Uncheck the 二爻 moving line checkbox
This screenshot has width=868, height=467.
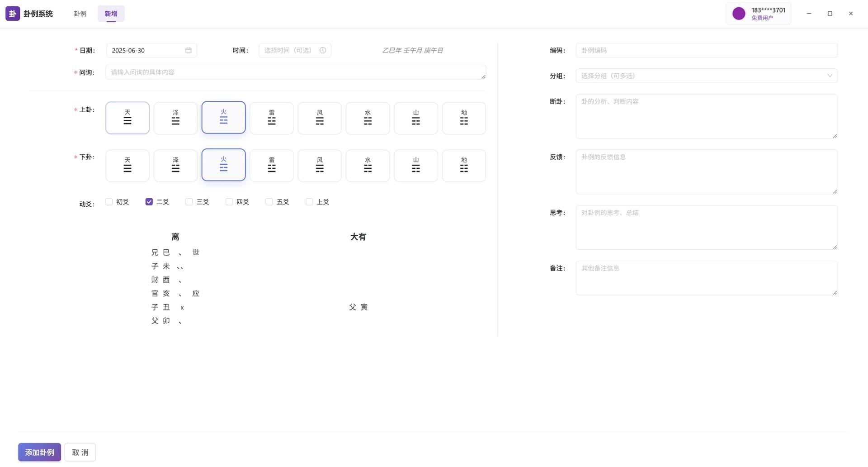point(149,202)
